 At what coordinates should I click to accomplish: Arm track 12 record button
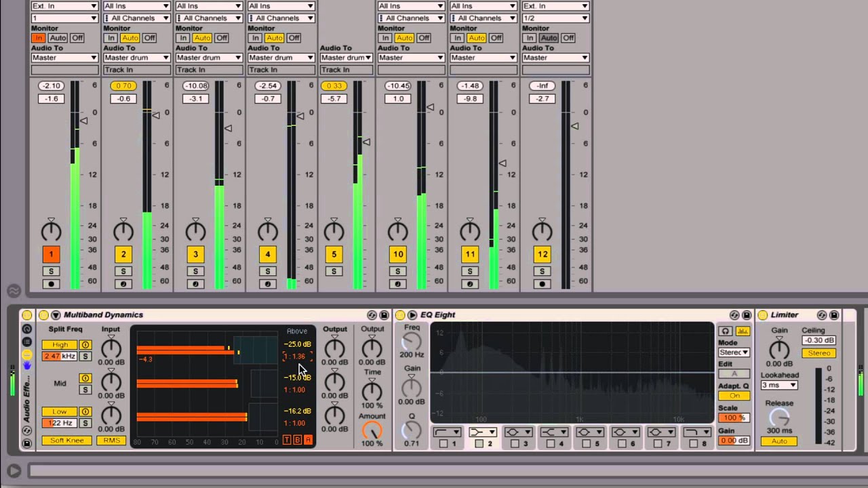[542, 284]
